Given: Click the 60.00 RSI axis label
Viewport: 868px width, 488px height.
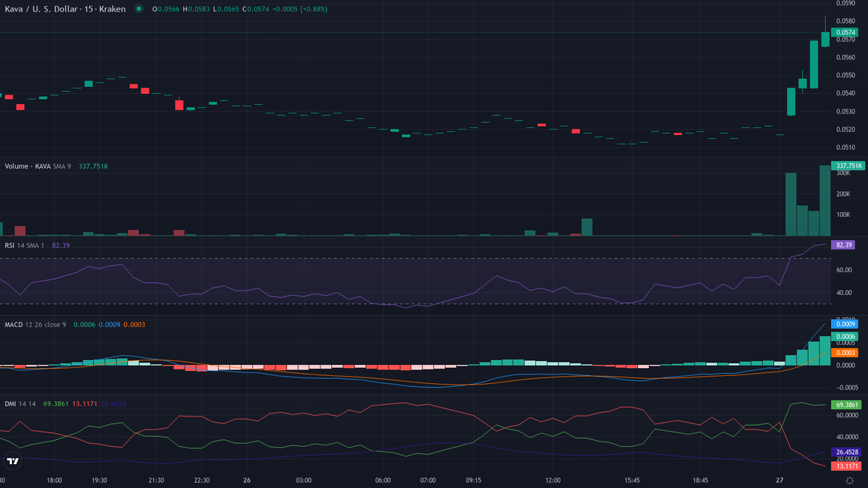Looking at the screenshot, I should point(843,270).
